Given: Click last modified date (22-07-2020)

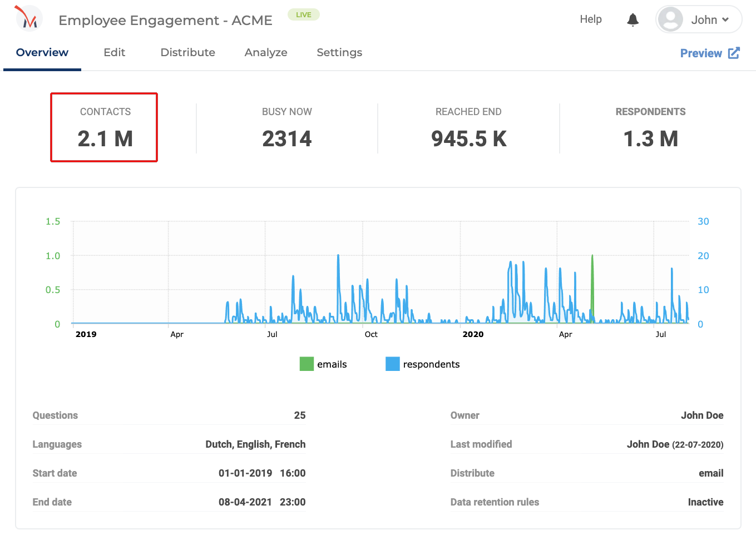Looking at the screenshot, I should click(698, 445).
